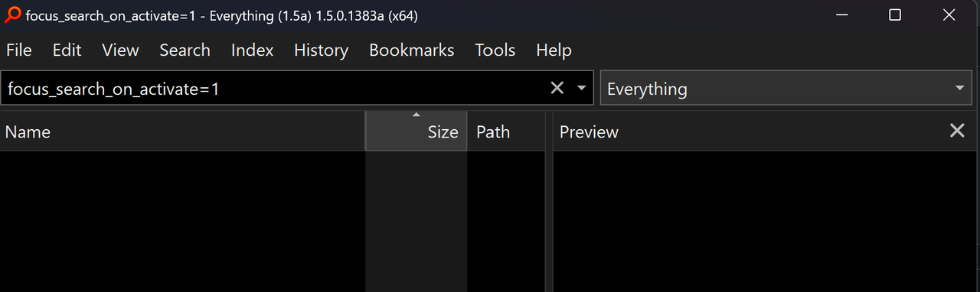Screen dimensions: 980x292
Task: Click the Preview pane header label
Action: point(589,132)
